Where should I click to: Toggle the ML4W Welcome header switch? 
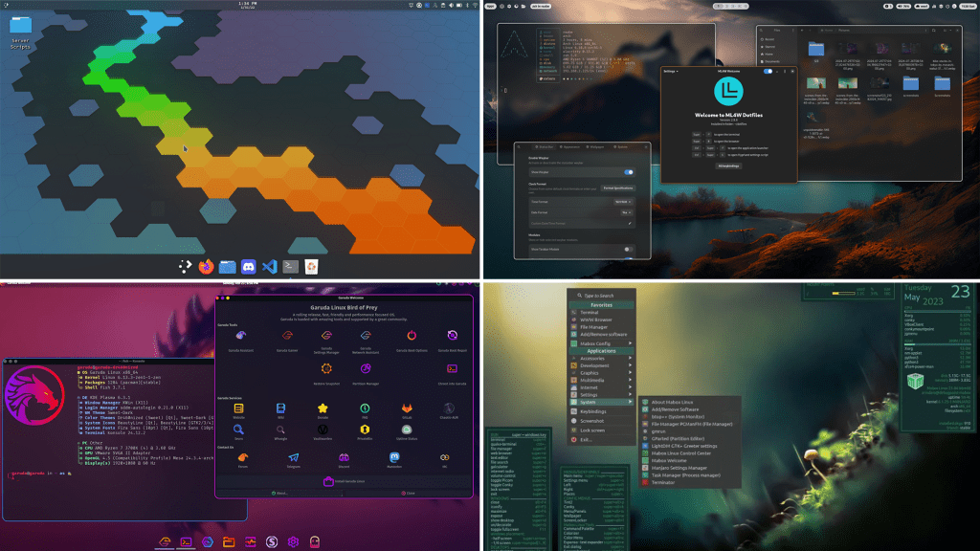click(x=768, y=71)
